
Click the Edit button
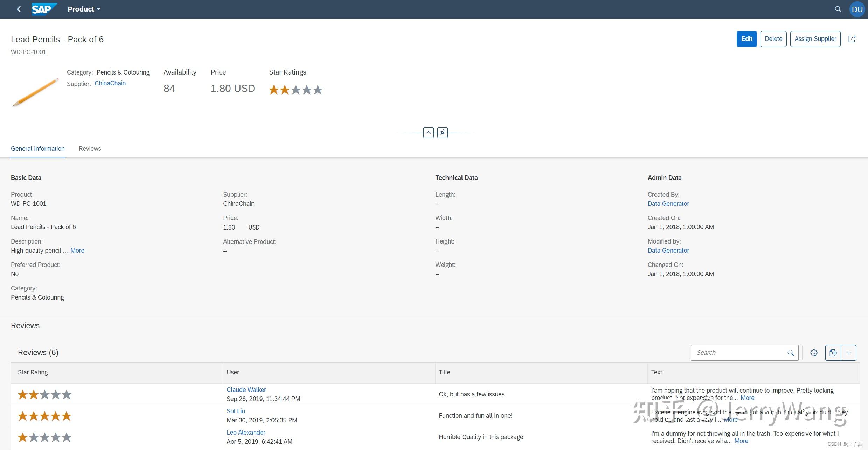coord(747,38)
